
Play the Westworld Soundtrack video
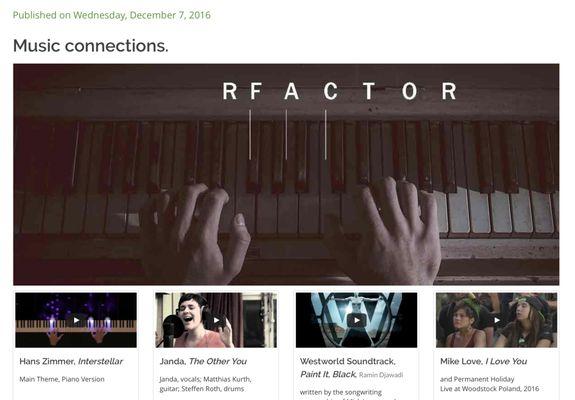356,320
